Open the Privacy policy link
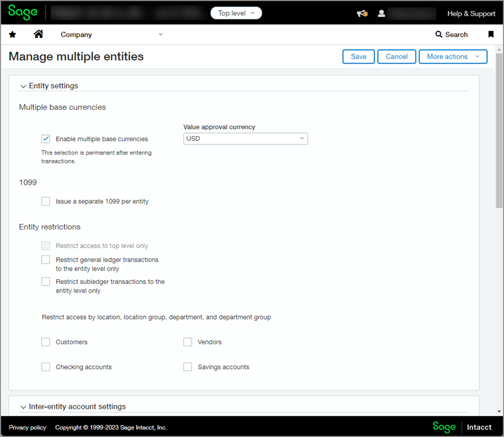 [x=28, y=428]
